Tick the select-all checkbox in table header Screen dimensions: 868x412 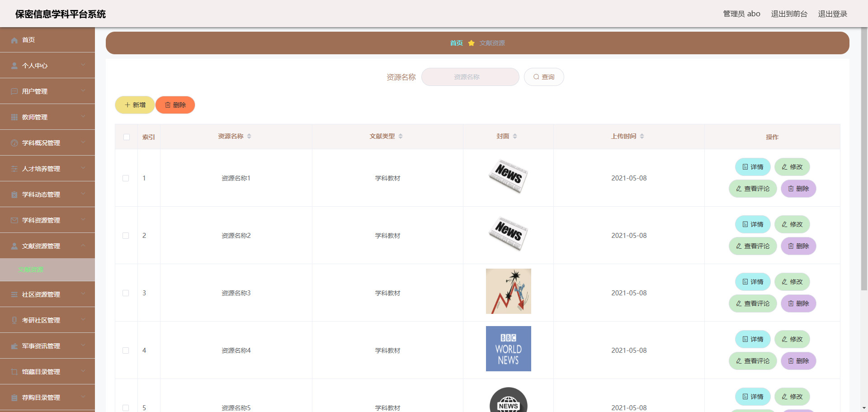point(127,137)
